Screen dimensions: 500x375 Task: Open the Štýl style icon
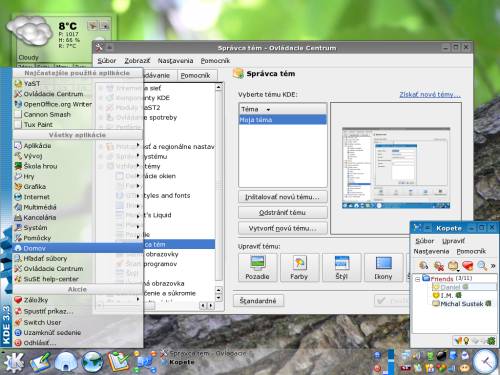point(341,268)
